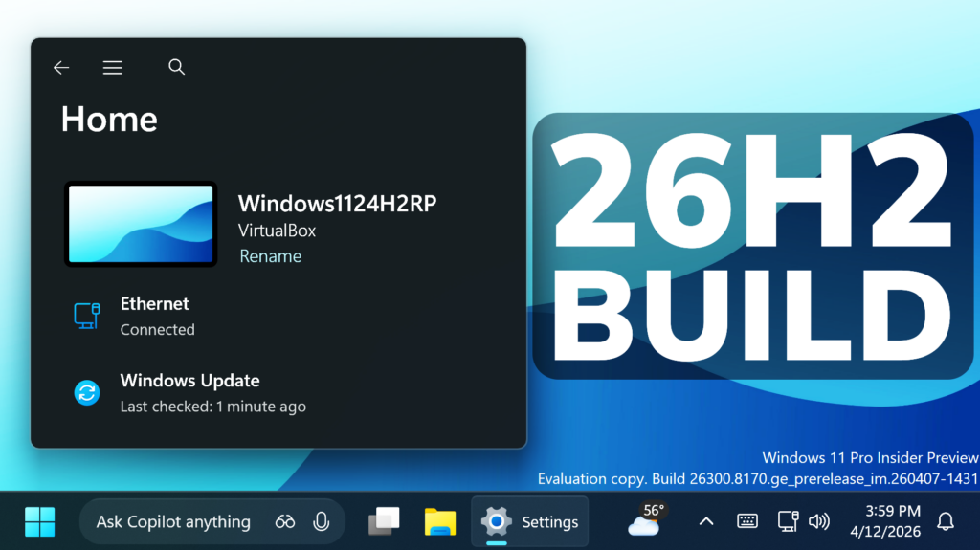Expand the hidden system tray icons chevron
This screenshot has width=980, height=550.
tap(706, 521)
